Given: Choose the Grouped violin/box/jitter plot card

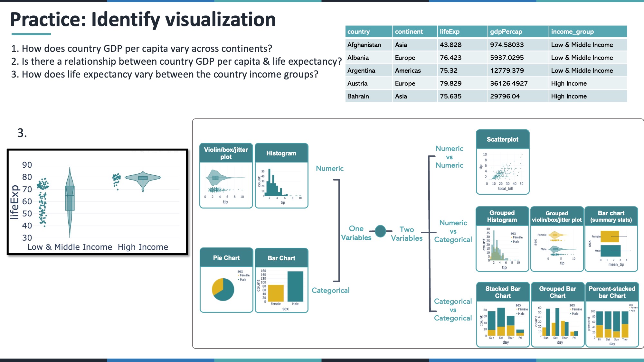Looking at the screenshot, I should click(x=557, y=239).
